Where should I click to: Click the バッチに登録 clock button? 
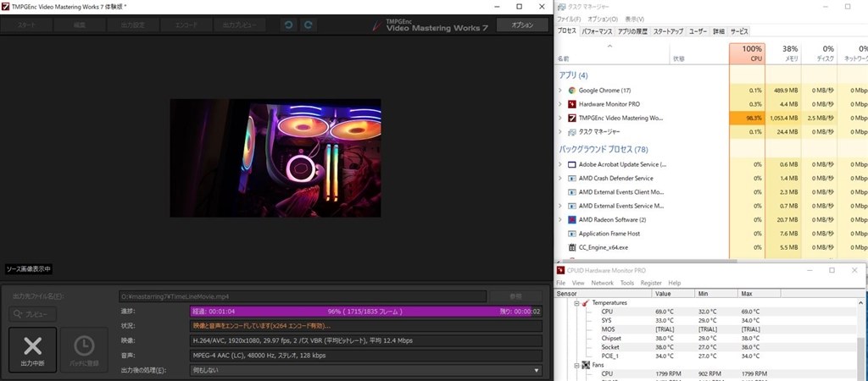click(x=84, y=350)
